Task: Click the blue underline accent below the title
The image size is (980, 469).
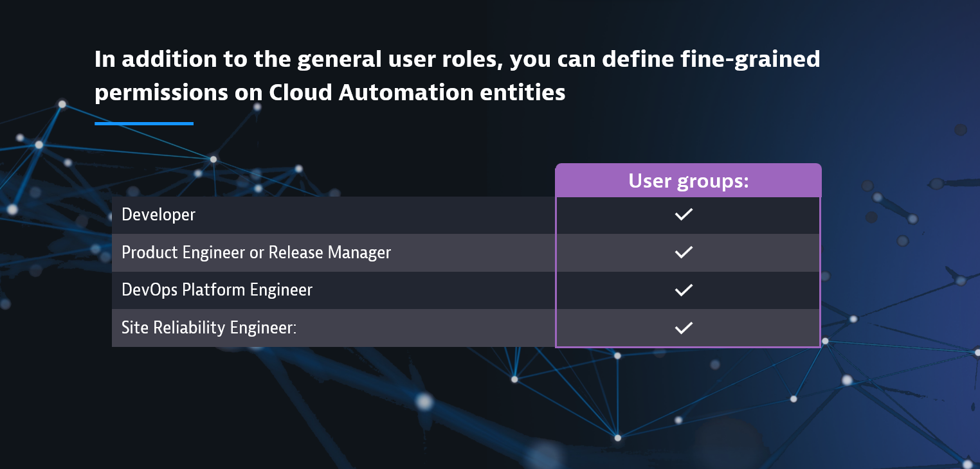Action: click(143, 123)
